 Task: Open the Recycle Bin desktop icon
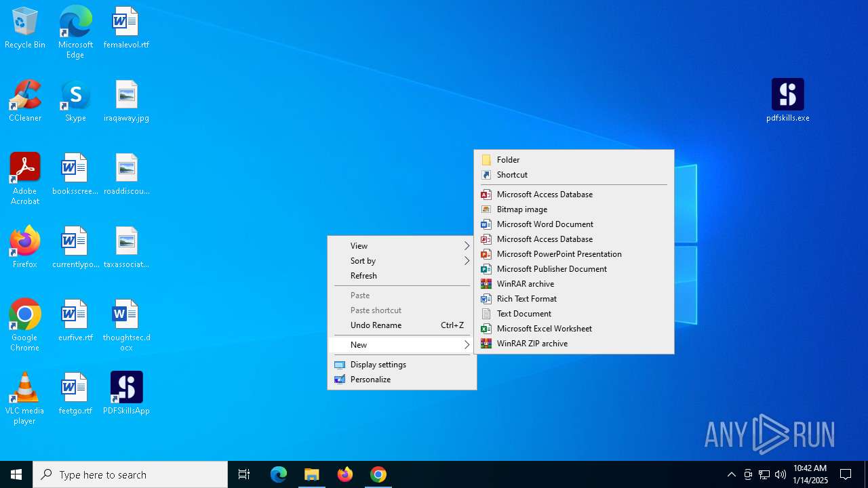pos(25,28)
